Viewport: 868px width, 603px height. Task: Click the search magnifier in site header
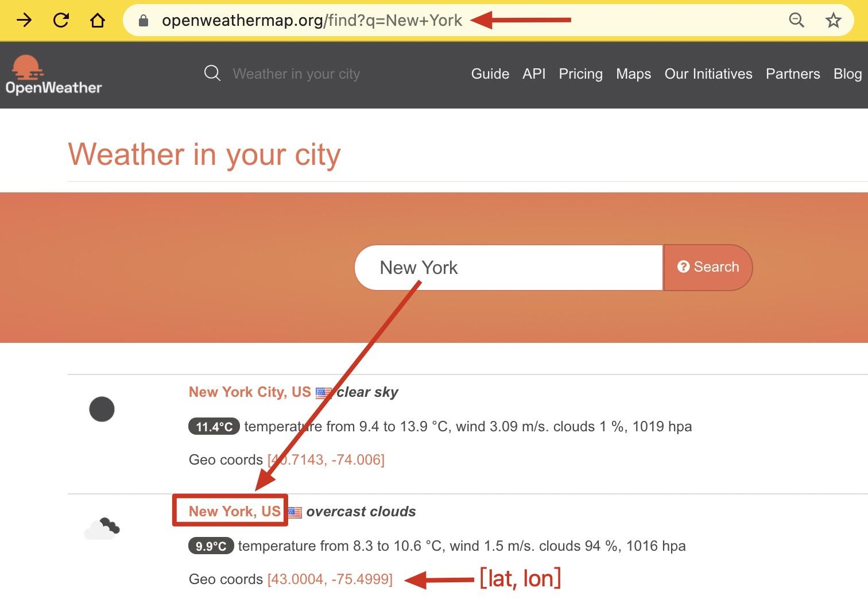coord(212,74)
